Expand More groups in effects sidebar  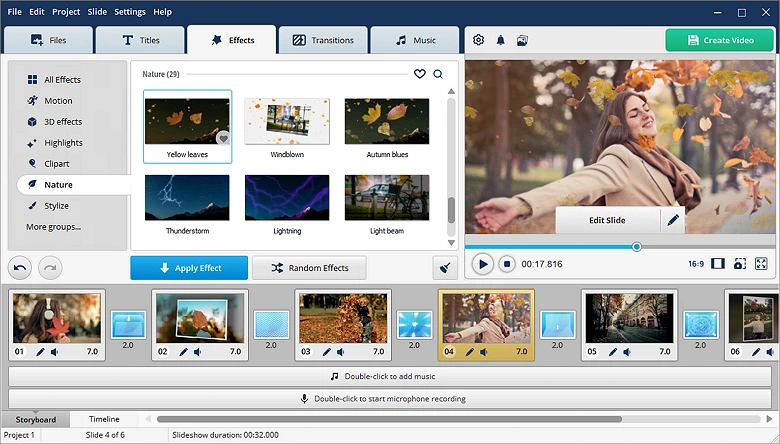(x=53, y=227)
